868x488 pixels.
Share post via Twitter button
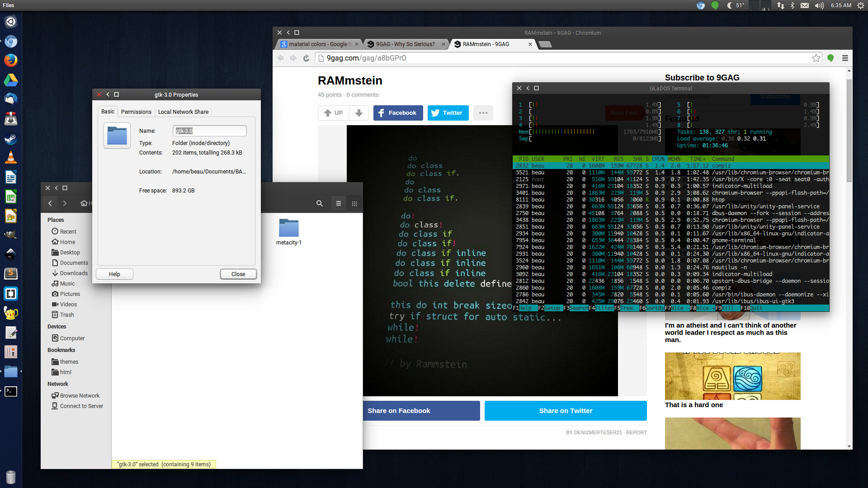point(448,113)
